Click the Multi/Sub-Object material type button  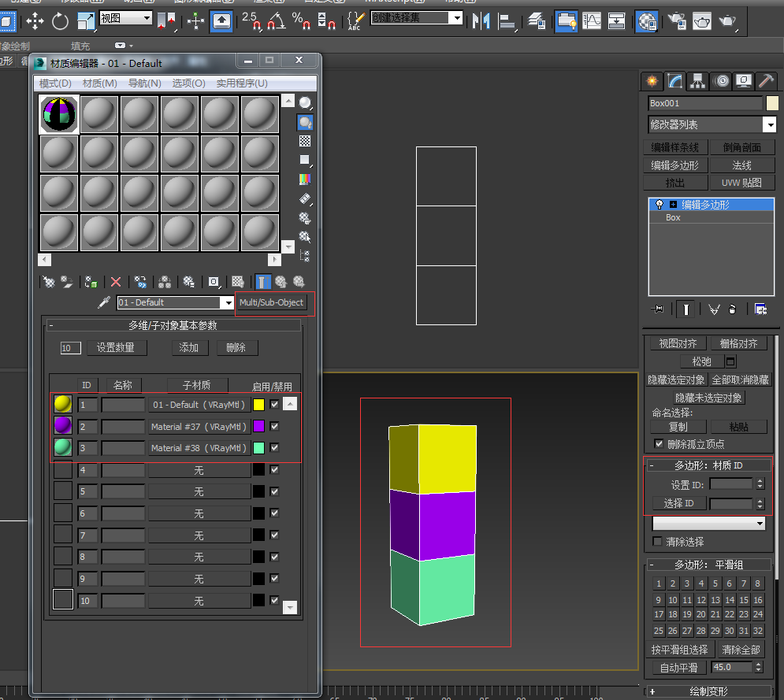tap(271, 303)
